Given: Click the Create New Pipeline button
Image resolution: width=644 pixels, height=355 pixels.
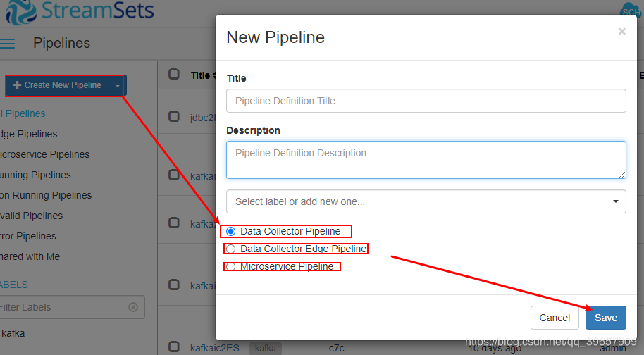Looking at the screenshot, I should click(x=58, y=85).
